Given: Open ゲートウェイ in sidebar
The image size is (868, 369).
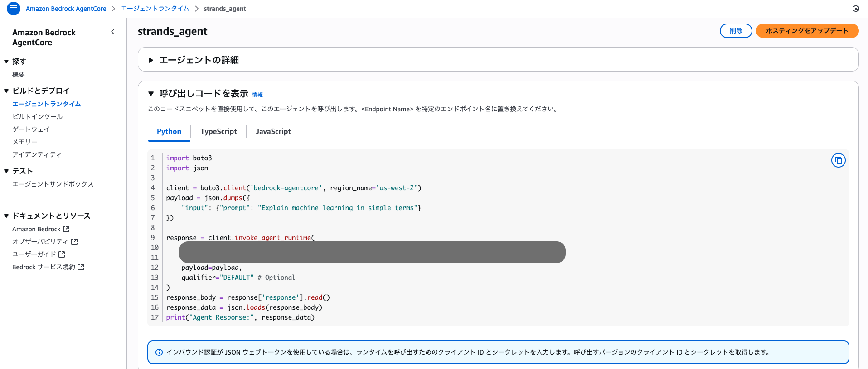Looking at the screenshot, I should coord(31,129).
